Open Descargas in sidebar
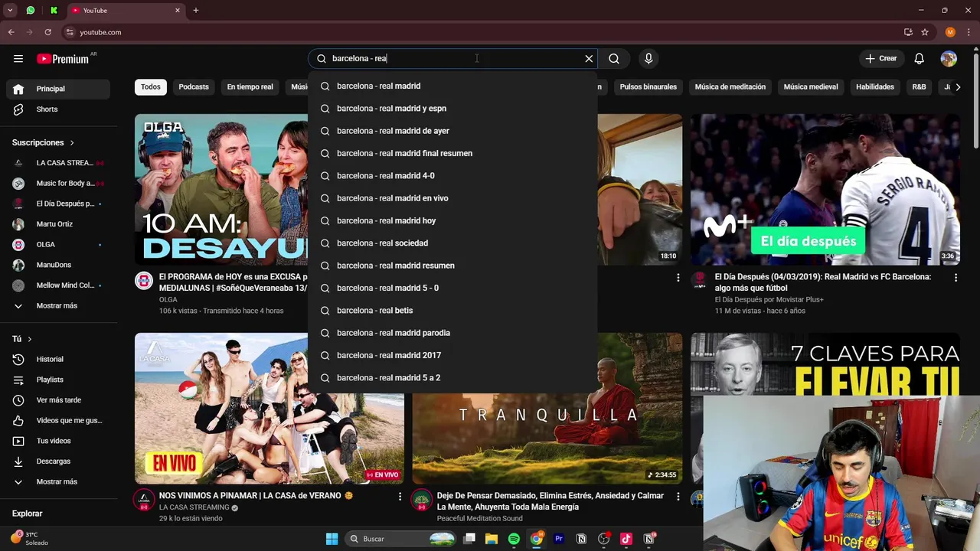Viewport: 980px width, 551px height. click(x=58, y=461)
